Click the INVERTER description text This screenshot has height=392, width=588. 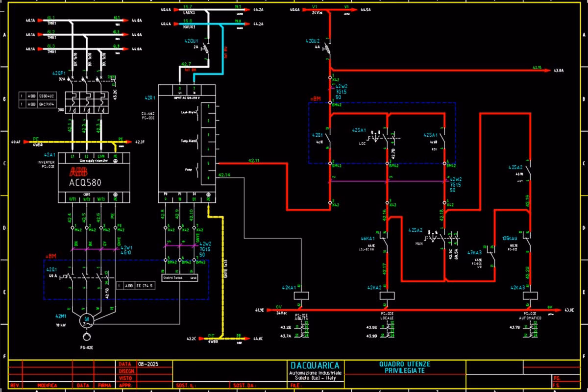click(x=46, y=162)
